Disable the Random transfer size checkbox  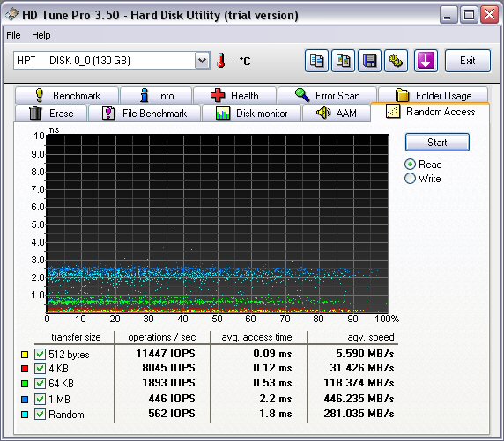coord(40,414)
